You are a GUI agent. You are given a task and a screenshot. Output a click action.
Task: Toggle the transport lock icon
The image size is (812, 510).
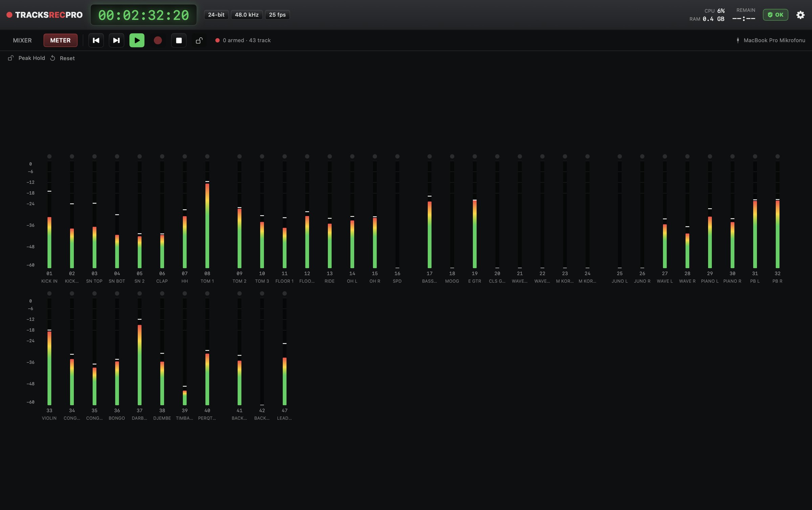[x=199, y=40]
